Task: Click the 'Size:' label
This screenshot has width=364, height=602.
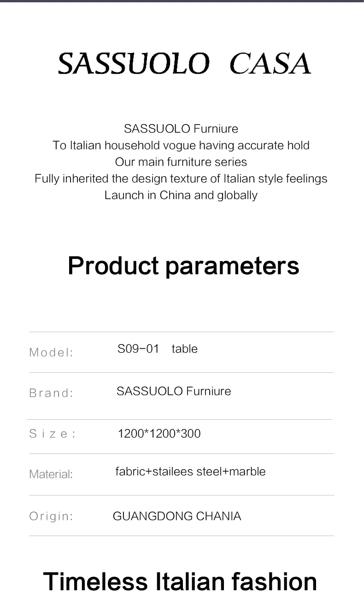Action: point(53,434)
